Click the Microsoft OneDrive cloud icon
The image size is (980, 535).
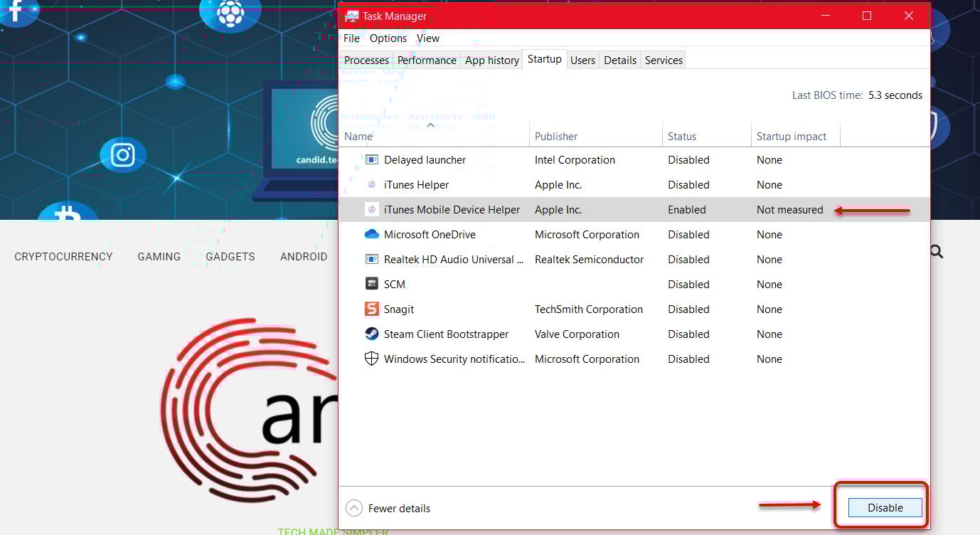(371, 234)
